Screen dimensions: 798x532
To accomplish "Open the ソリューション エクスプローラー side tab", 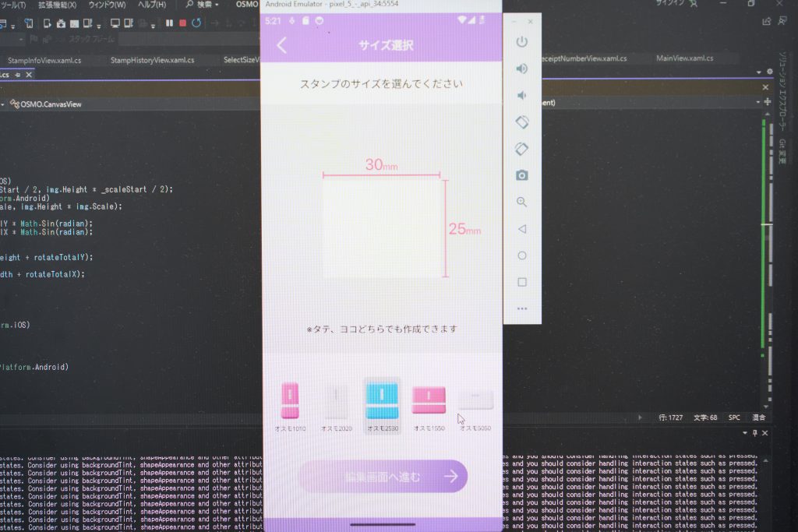I will click(782, 92).
